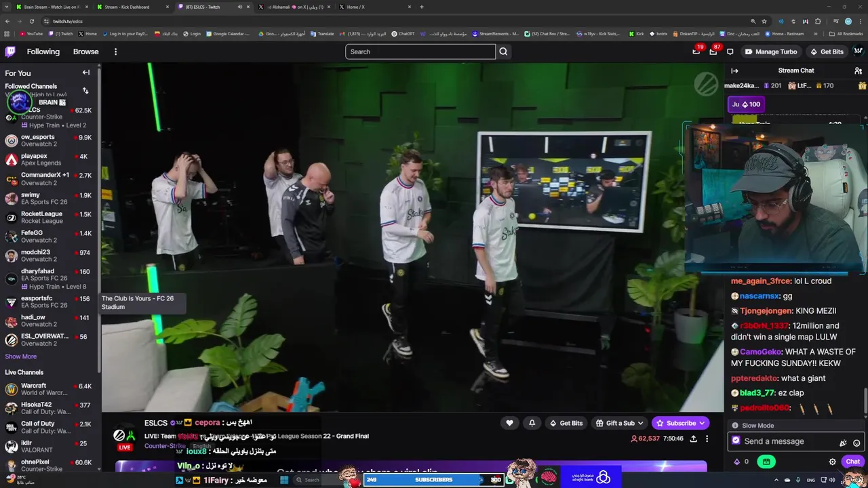
Task: Open the stream options three-dot menu
Action: coord(707,439)
